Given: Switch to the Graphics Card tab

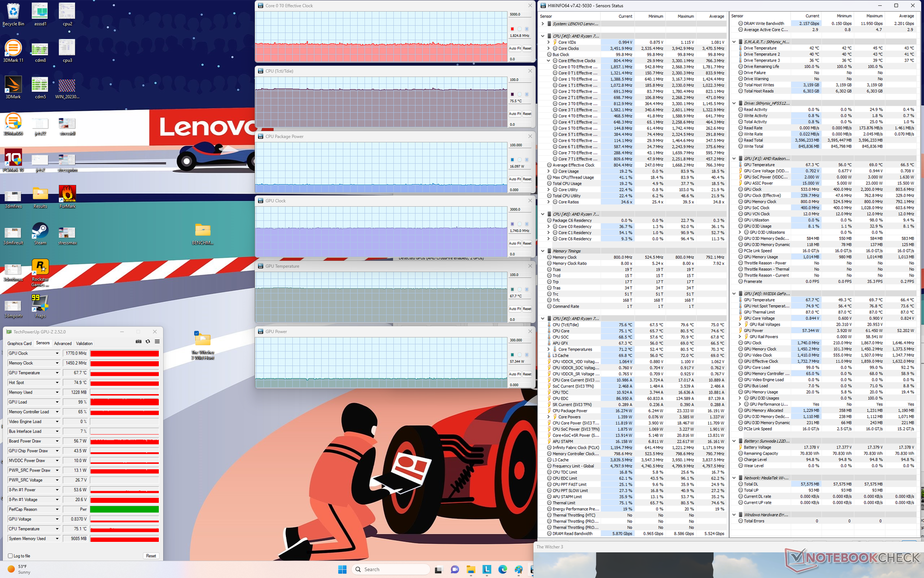Looking at the screenshot, I should coord(19,343).
